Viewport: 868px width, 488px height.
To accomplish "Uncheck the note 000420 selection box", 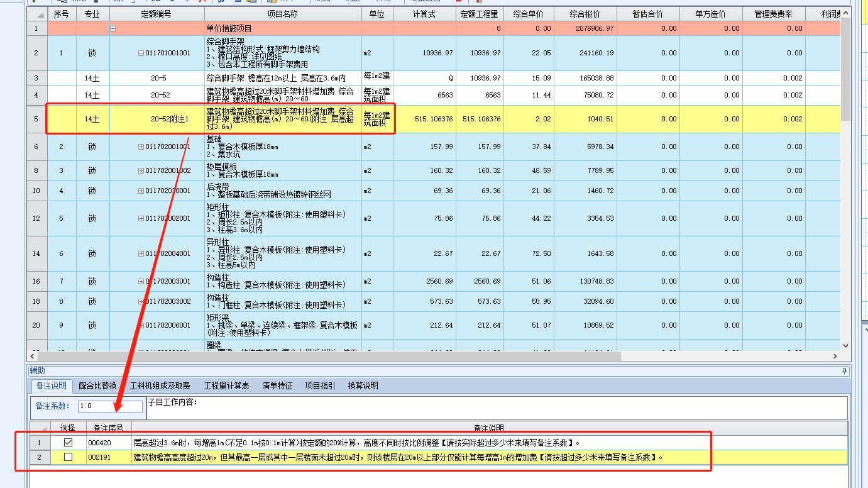I will pyautogui.click(x=68, y=442).
